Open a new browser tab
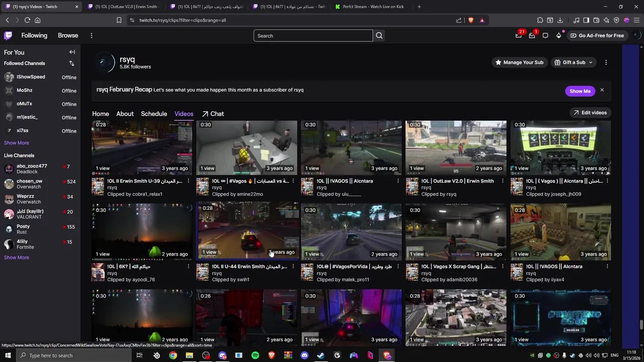 tap(419, 7)
